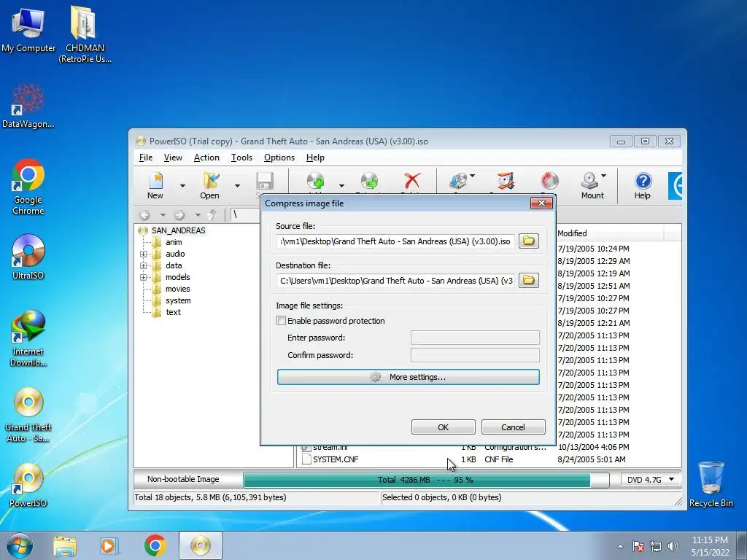The width and height of the screenshot is (747, 560).
Task: Click the Enter password field
Action: (x=475, y=338)
